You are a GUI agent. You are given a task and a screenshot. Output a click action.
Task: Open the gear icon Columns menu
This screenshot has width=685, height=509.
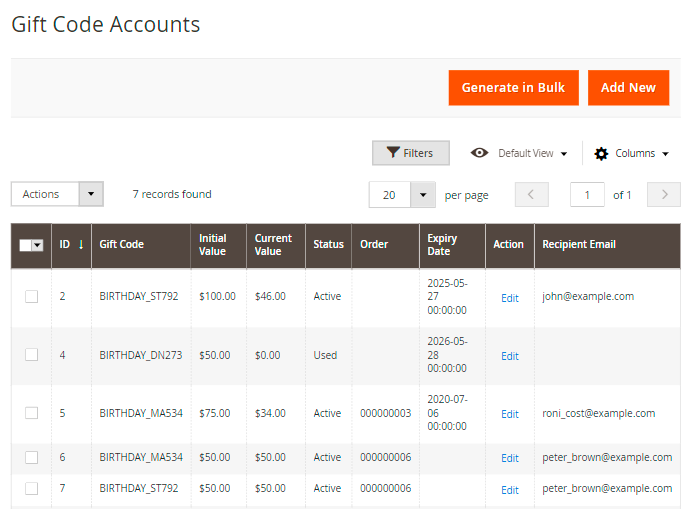(630, 153)
